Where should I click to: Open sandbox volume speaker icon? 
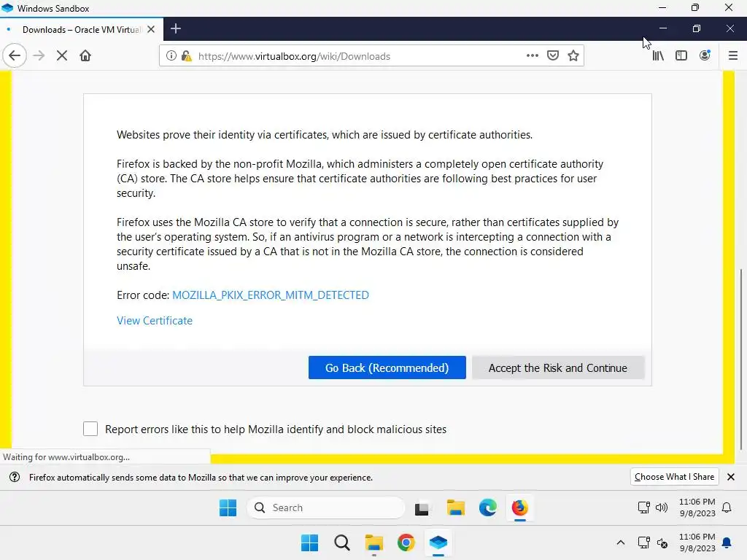coord(661,507)
